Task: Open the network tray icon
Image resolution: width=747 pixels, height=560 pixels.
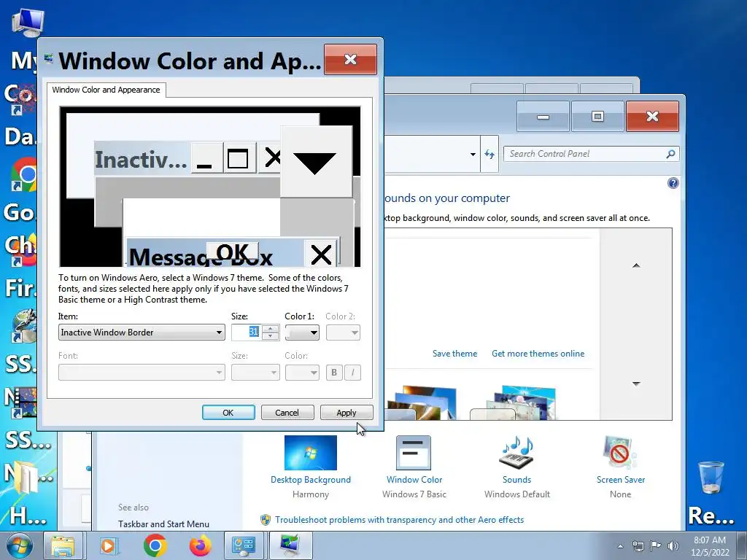Action: 638,545
